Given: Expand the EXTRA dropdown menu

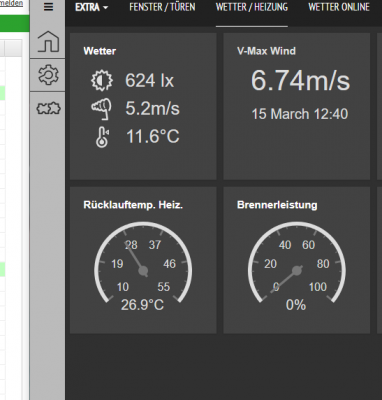Looking at the screenshot, I should (91, 7).
